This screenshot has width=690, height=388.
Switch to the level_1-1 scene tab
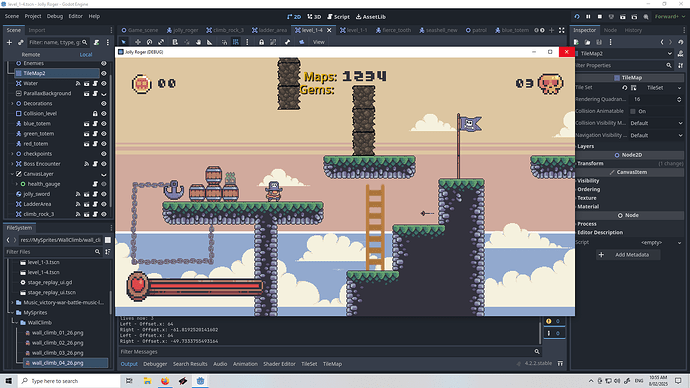pyautogui.click(x=353, y=30)
